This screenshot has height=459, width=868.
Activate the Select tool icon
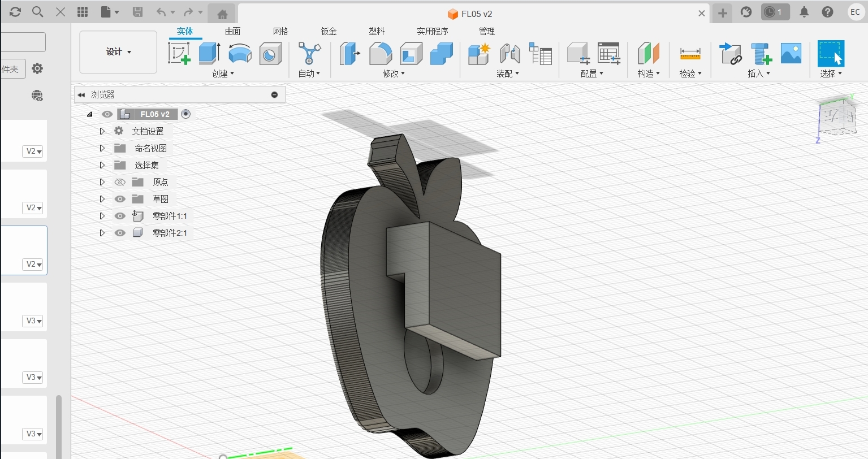831,54
